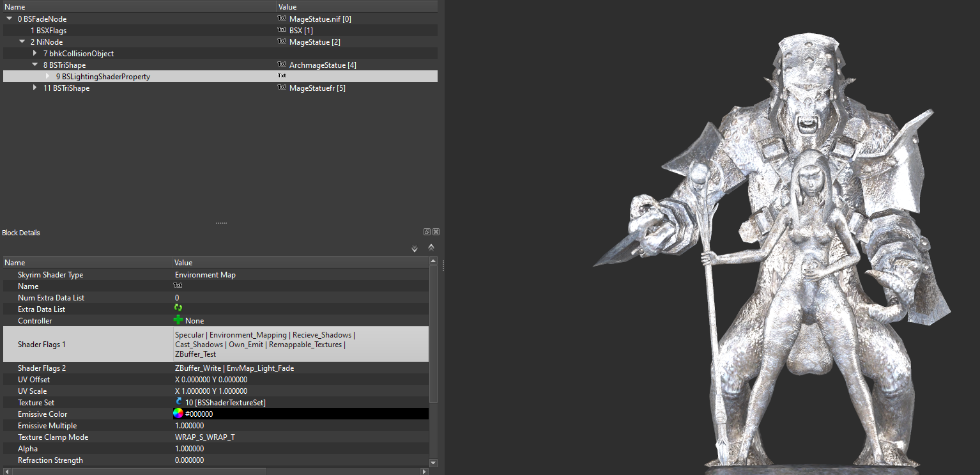Click the Shader Flags 1 value cell
Image resolution: width=980 pixels, height=475 pixels.
(301, 344)
